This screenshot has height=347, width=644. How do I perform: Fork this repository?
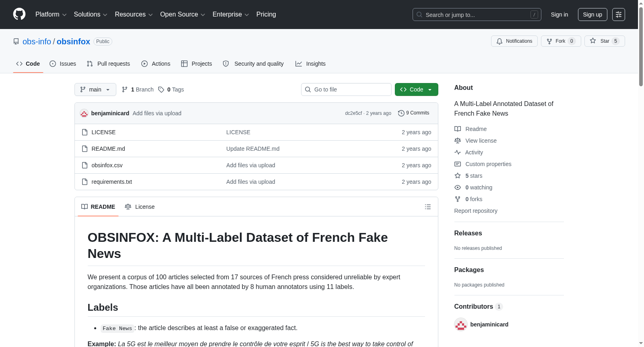coord(561,41)
